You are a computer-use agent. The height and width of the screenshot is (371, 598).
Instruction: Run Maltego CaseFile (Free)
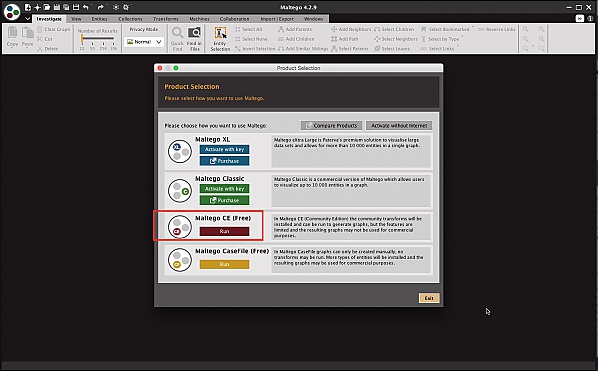tap(224, 264)
